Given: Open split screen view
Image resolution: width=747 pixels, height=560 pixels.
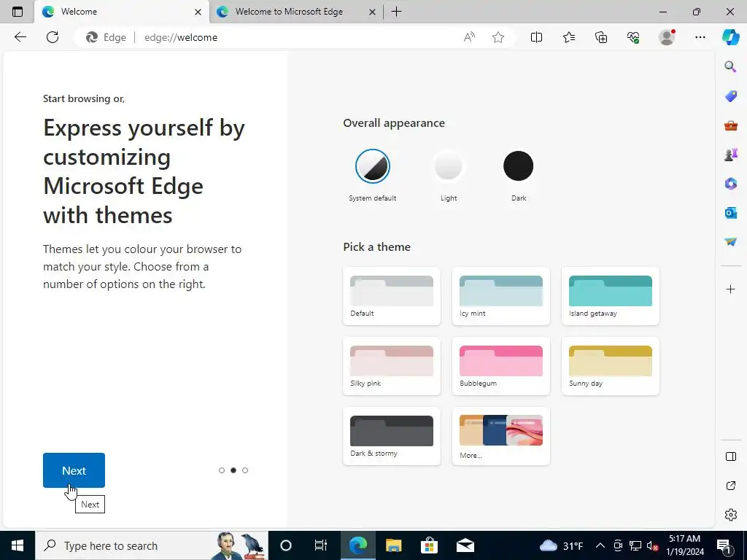Looking at the screenshot, I should click(x=536, y=37).
